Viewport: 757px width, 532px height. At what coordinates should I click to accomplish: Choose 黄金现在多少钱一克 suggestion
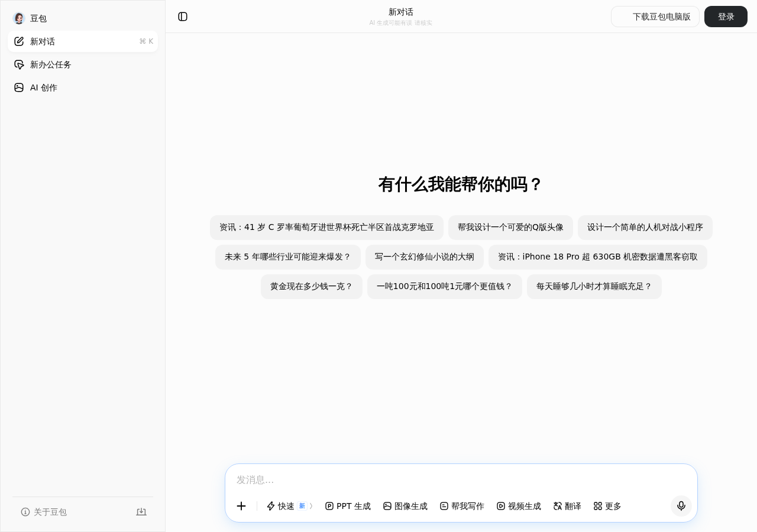pyautogui.click(x=312, y=287)
